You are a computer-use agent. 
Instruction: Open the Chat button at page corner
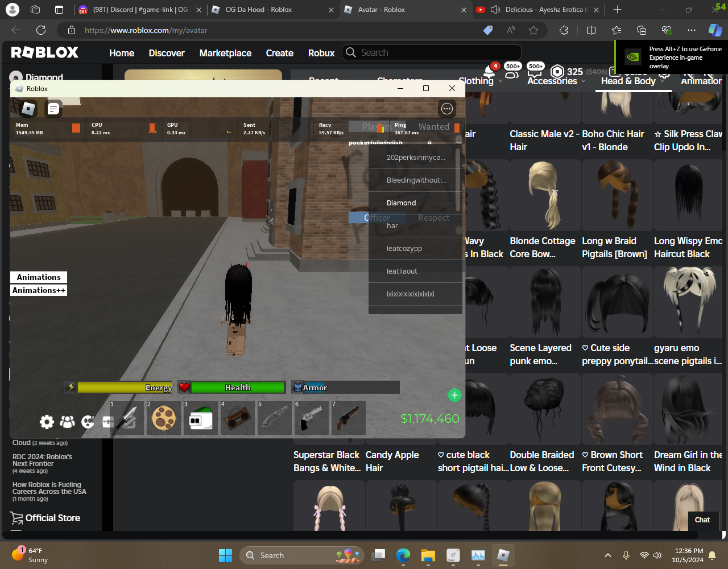(702, 519)
